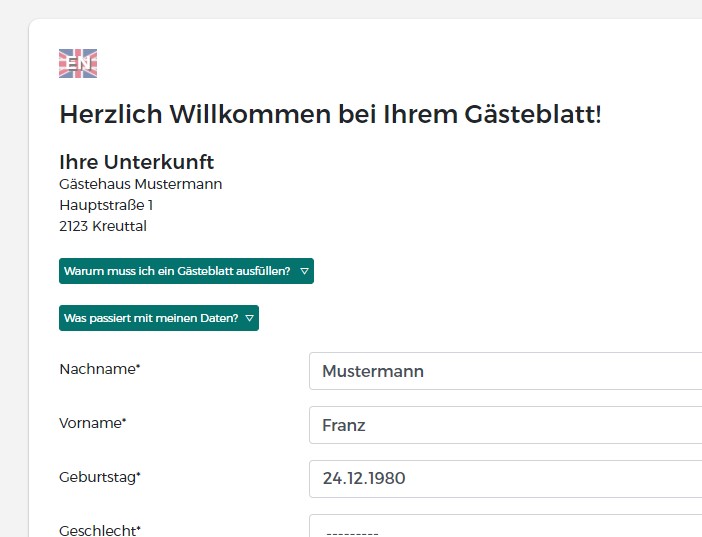Click the 'Gästehaus Mustermann' accommodation name
The width and height of the screenshot is (702, 537).
click(x=141, y=184)
